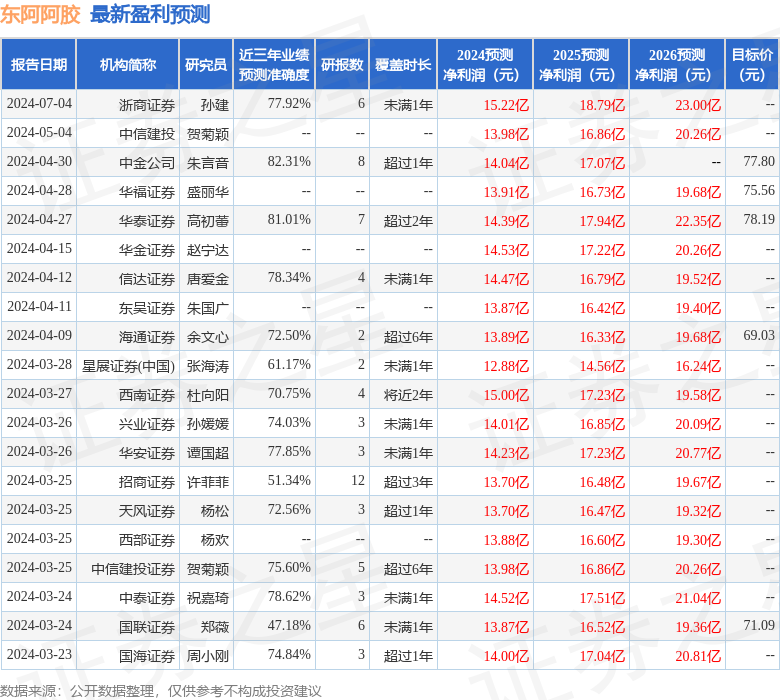The image size is (780, 700).
Task: Select analyst 朱言音 cell
Action: 207,163
